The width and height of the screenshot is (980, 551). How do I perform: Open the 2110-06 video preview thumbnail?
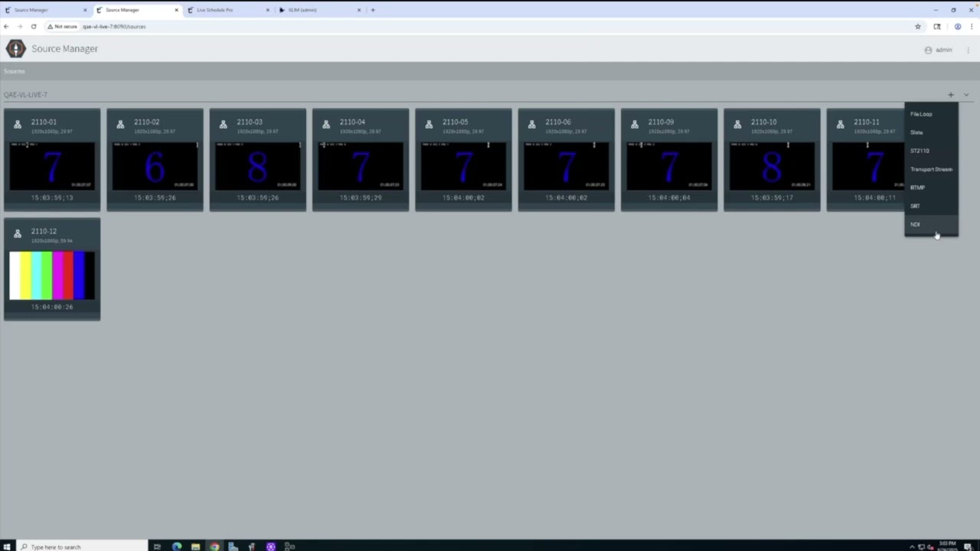[x=566, y=166]
